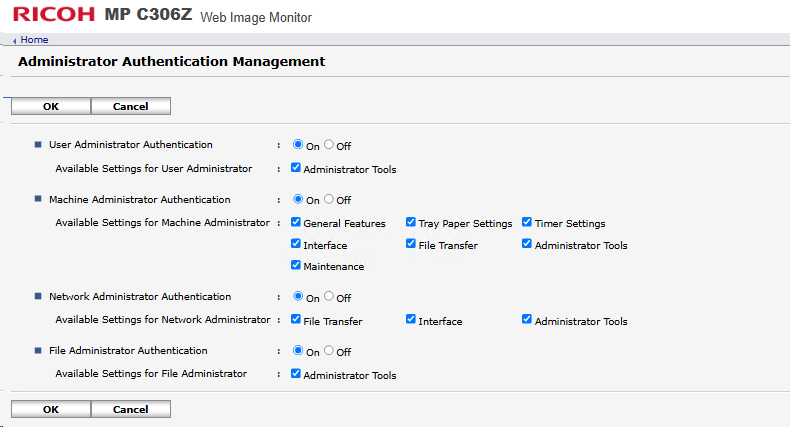Uncheck Administrator Tools for User Administrator
Viewport: 790px width, 427px height.
pyautogui.click(x=296, y=168)
